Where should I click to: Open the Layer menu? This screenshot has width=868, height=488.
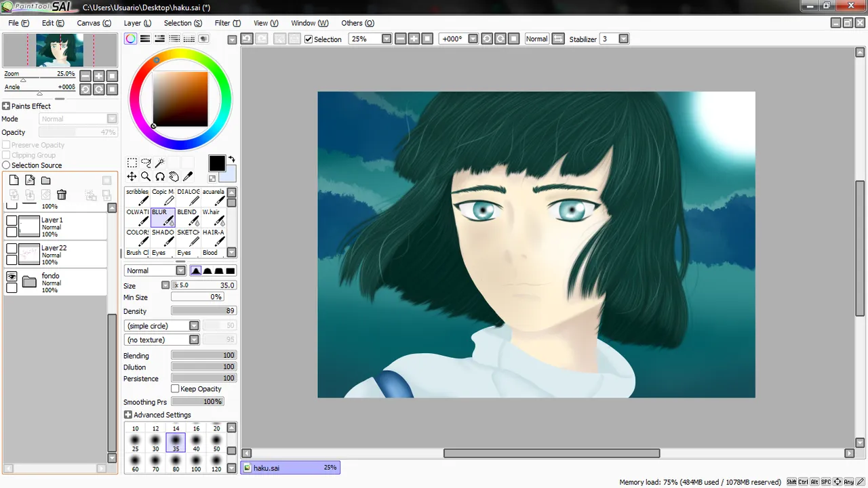tap(137, 23)
